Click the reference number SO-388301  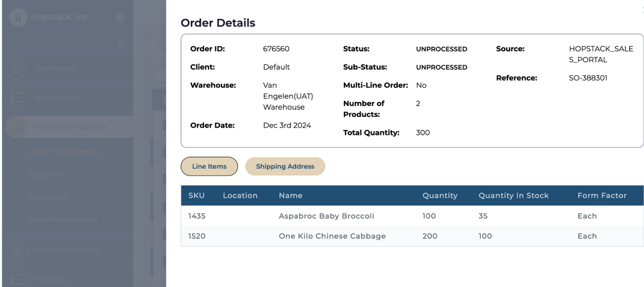585,78
